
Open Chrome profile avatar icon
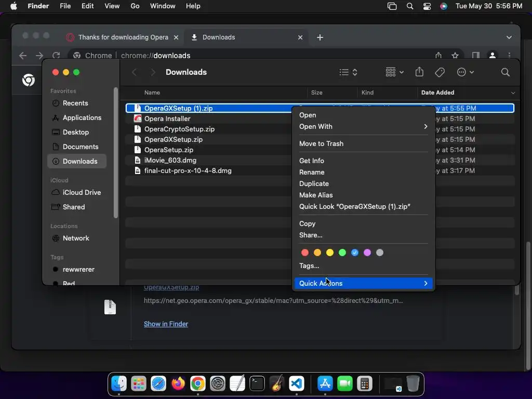[x=493, y=55]
